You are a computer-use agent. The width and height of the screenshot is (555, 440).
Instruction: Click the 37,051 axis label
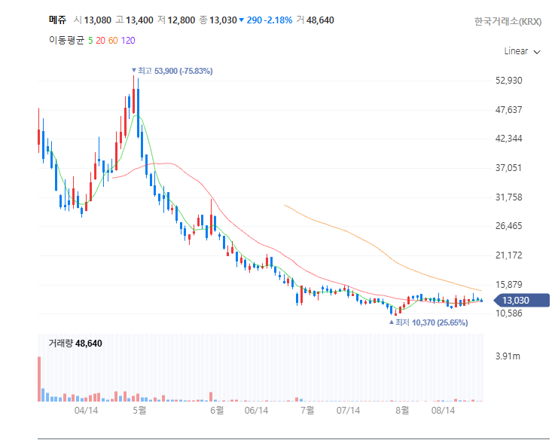509,167
